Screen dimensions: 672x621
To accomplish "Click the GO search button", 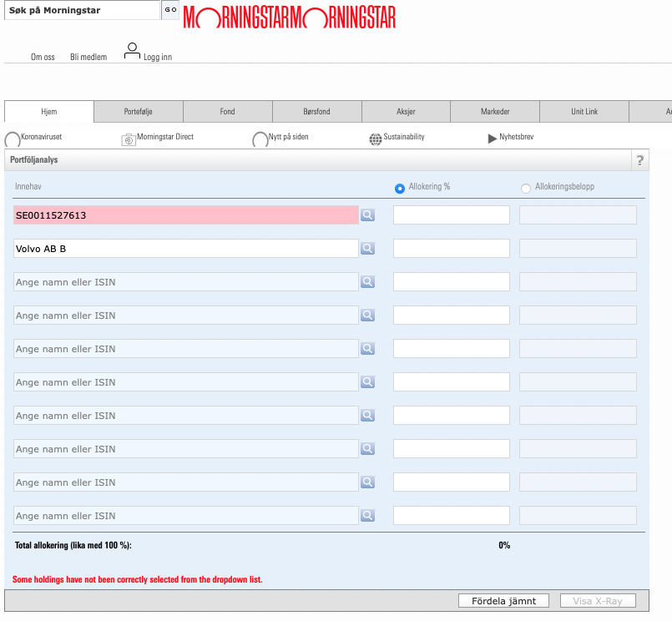I will click(x=169, y=10).
